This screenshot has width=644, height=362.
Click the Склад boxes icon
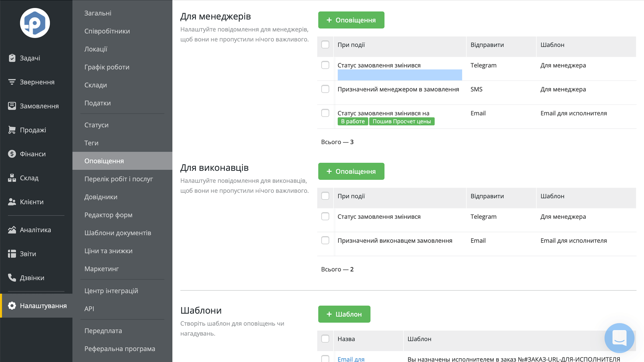pos(12,178)
